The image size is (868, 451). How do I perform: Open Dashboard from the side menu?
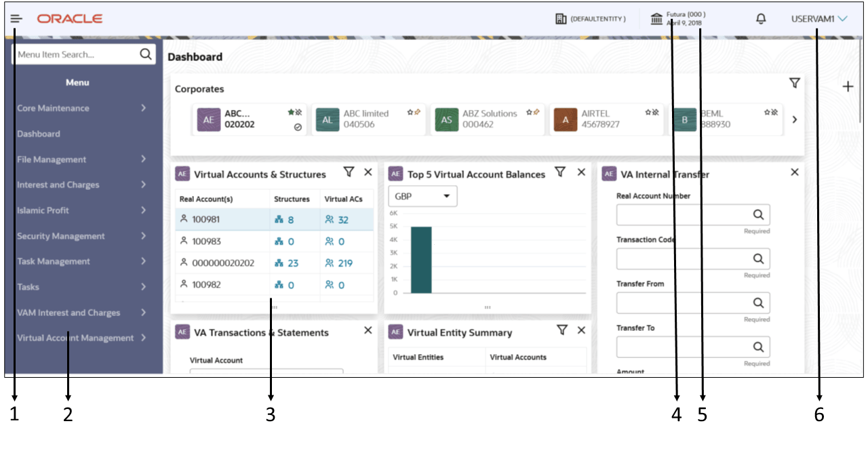tap(39, 134)
